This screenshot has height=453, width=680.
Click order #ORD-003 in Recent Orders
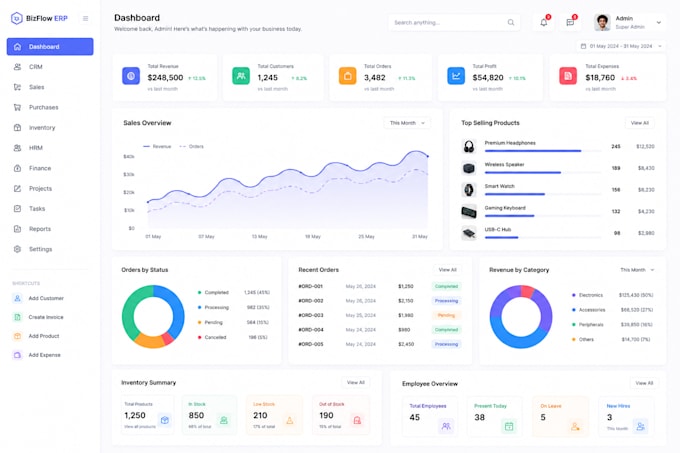pyautogui.click(x=380, y=315)
